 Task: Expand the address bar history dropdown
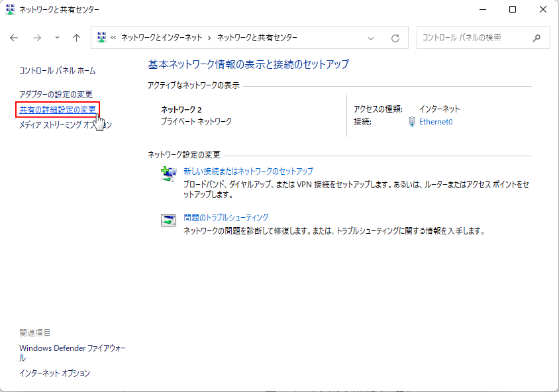pyautogui.click(x=371, y=38)
